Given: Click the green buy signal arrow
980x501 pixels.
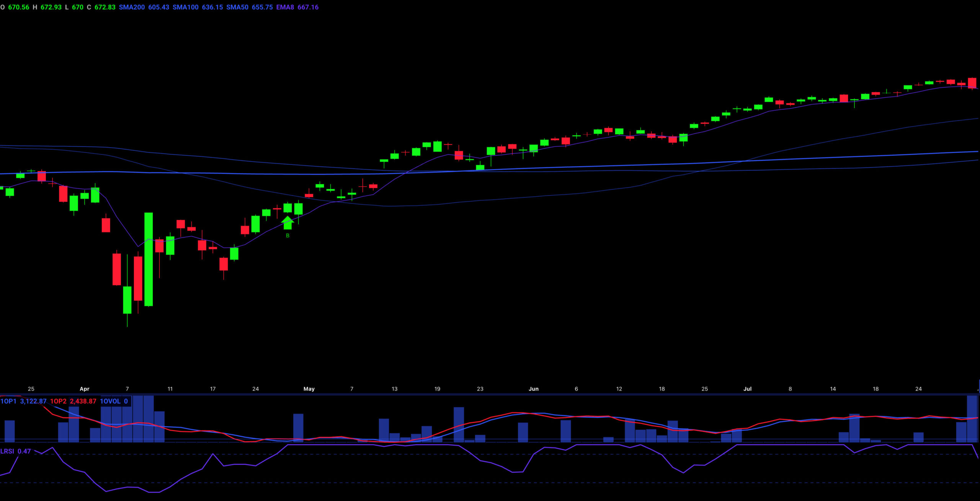Looking at the screenshot, I should tap(287, 223).
